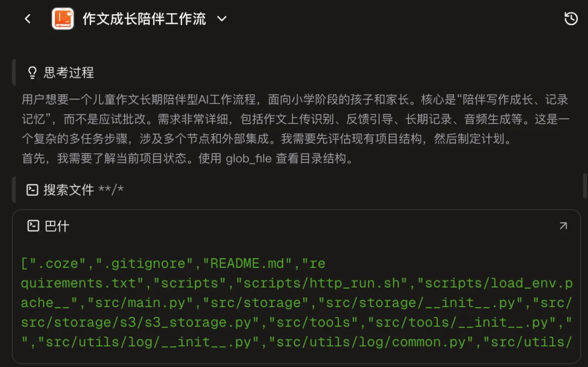Click the vertical scrollbar thumb on the right
Screen dimensions: 588x367
tap(585, 185)
